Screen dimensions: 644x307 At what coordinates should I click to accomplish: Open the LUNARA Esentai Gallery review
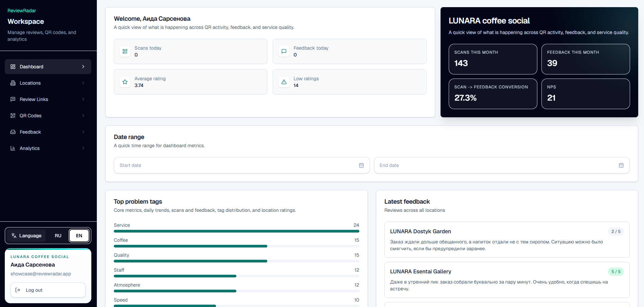[x=507, y=280]
